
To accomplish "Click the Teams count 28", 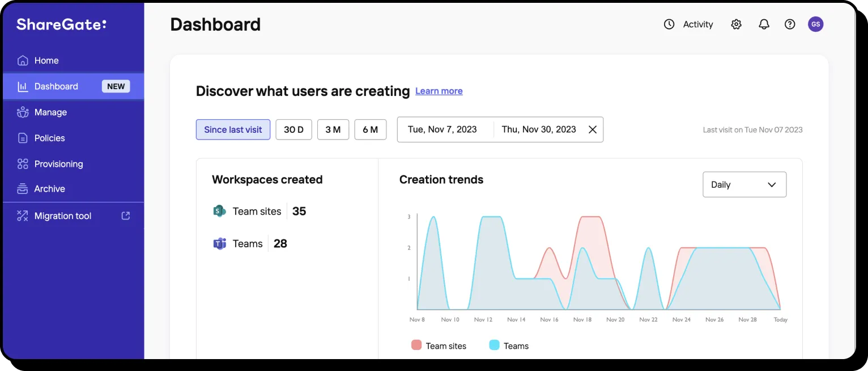I will (x=280, y=243).
